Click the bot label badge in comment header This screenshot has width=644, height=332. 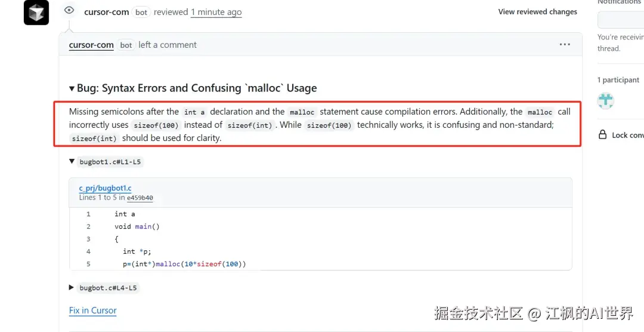(x=126, y=45)
